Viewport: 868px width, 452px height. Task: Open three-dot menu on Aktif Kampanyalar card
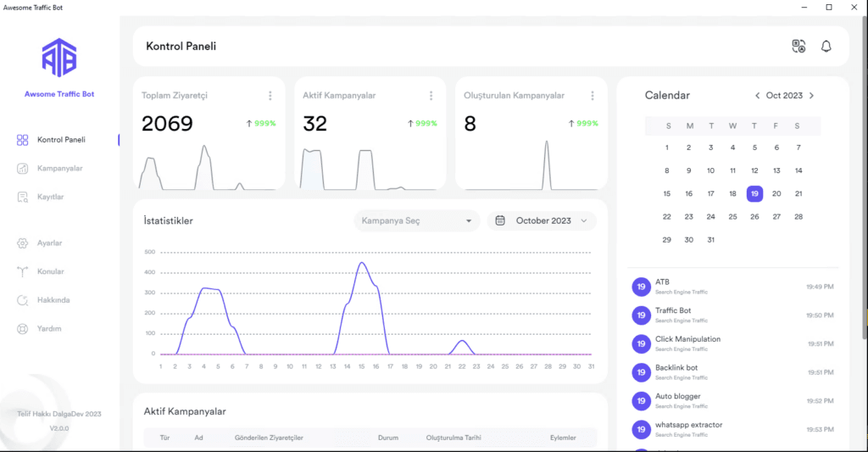(x=431, y=96)
